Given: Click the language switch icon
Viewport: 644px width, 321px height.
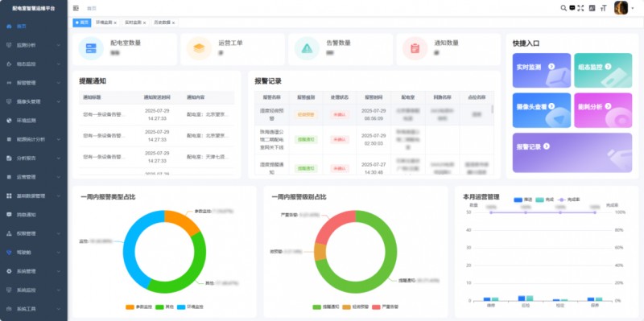Looking at the screenshot, I should (592, 8).
